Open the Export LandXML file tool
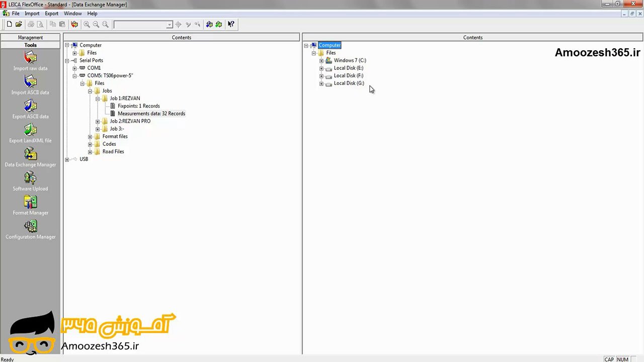This screenshot has height=362, width=644. 30,134
